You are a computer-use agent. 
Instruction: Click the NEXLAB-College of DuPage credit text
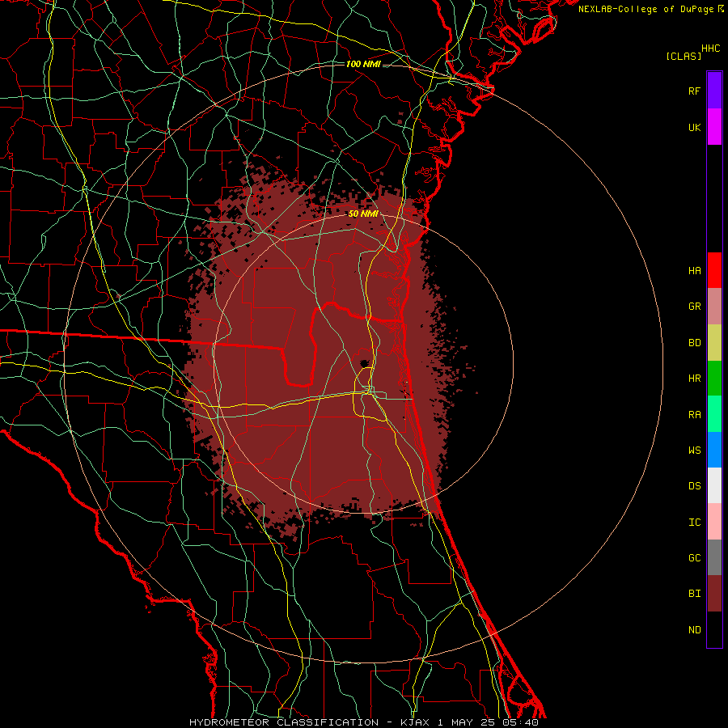coord(645,9)
